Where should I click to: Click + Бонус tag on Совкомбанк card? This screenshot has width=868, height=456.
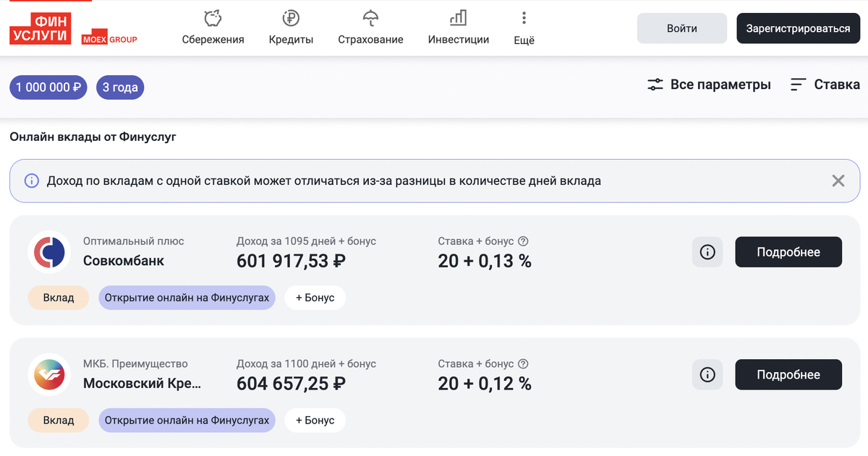315,298
